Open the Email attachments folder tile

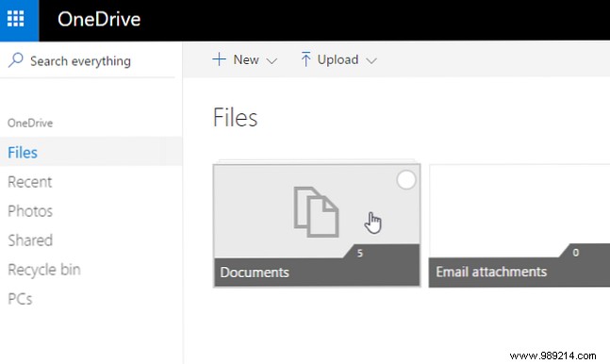[x=519, y=225]
